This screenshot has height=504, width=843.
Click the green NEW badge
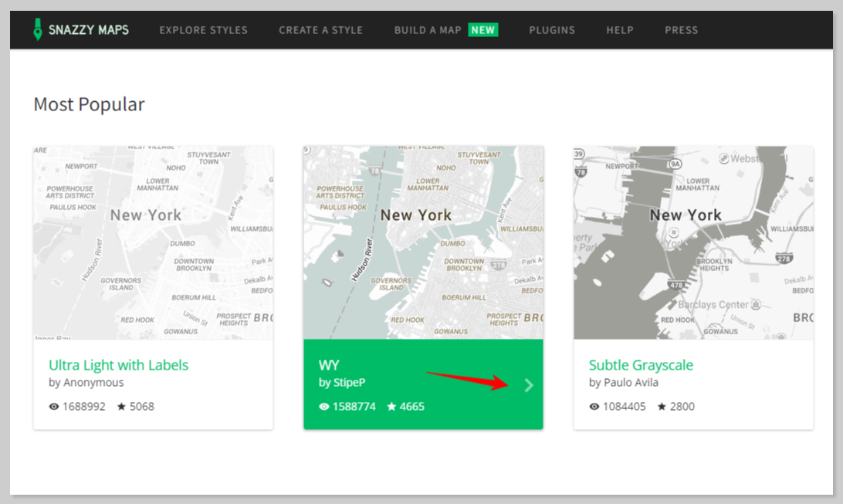click(483, 30)
